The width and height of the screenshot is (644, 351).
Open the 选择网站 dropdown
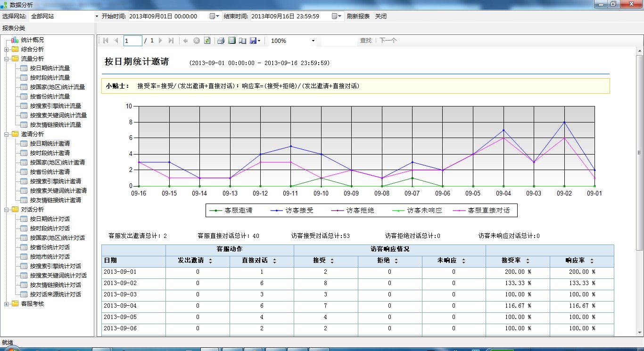tap(96, 16)
